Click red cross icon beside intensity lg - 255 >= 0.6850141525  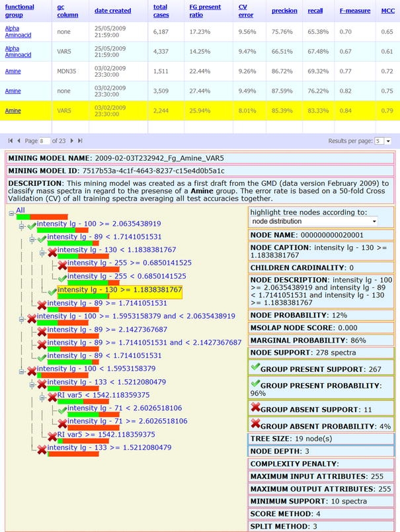62,265
